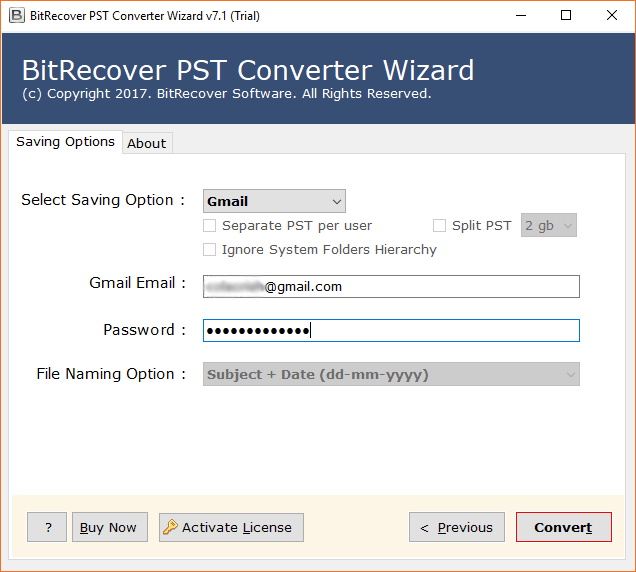Close the PST Converter Wizard window

[612, 15]
